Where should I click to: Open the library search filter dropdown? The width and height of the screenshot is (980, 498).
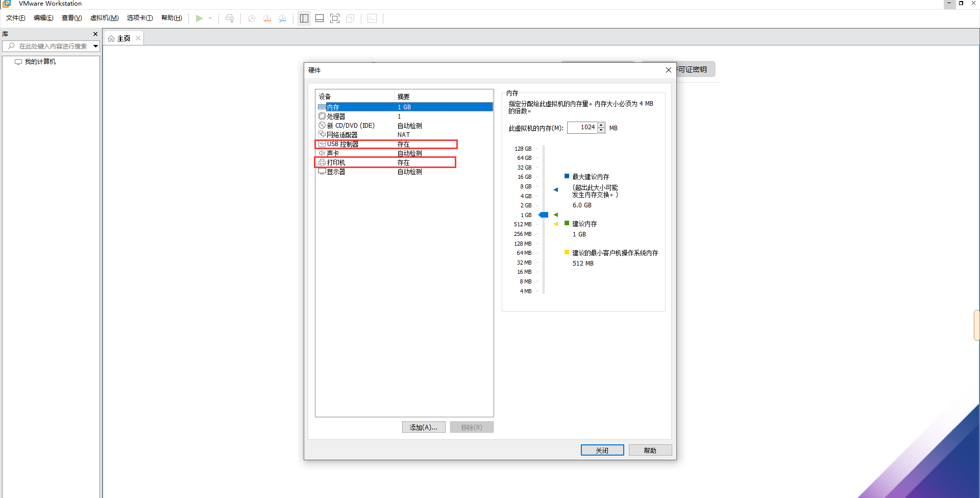95,46
